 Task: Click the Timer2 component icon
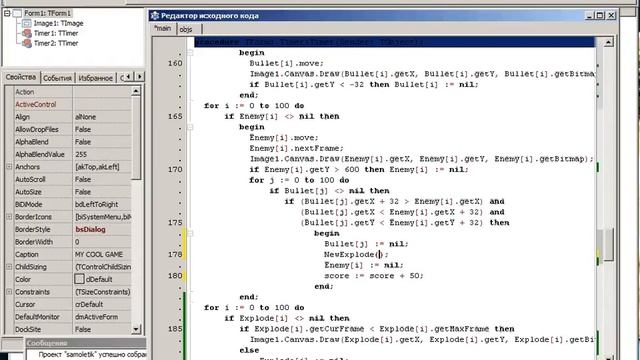point(27,43)
